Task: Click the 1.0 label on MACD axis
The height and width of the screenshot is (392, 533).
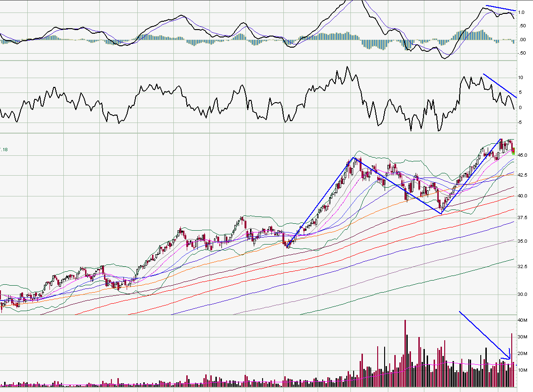Action: pyautogui.click(x=521, y=12)
